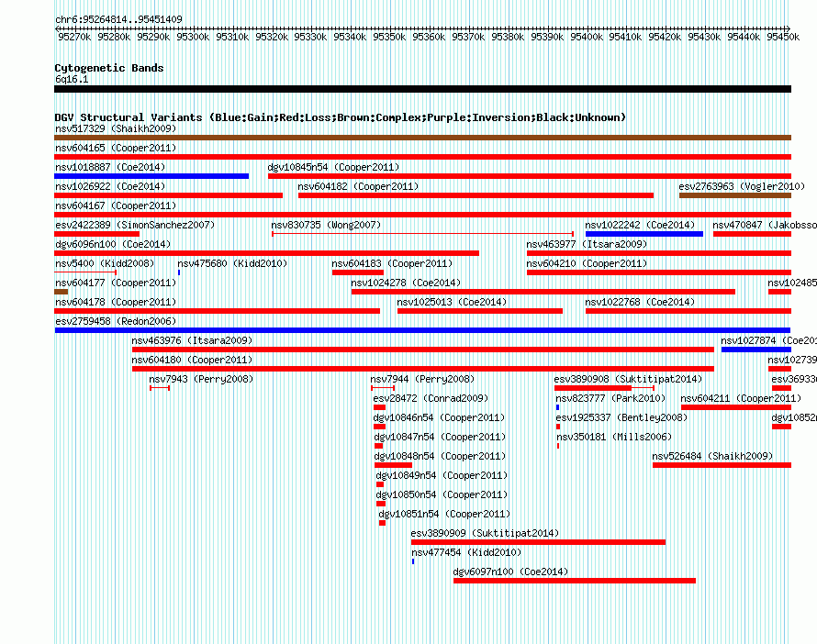Click nsv1022242 (Coe2014) label
The width and height of the screenshot is (817, 644).
[x=640, y=225]
